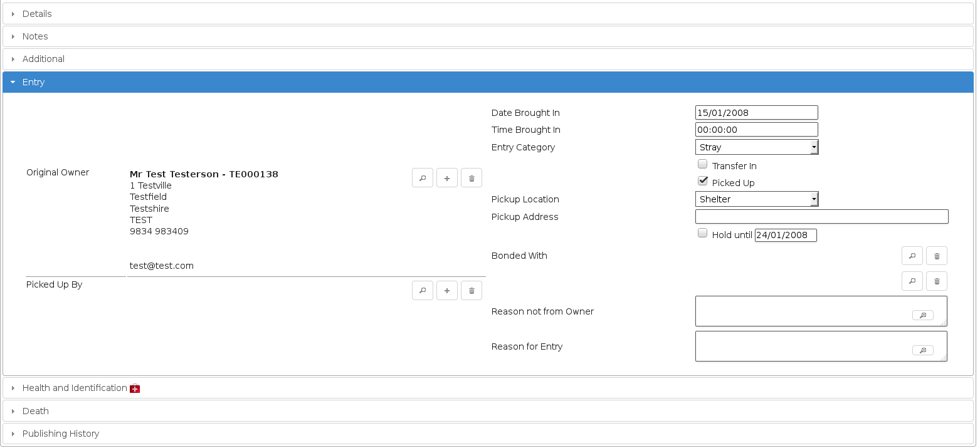Screen dimensions: 980x448
Task: Click the search icon for Original Owner
Action: point(423,178)
